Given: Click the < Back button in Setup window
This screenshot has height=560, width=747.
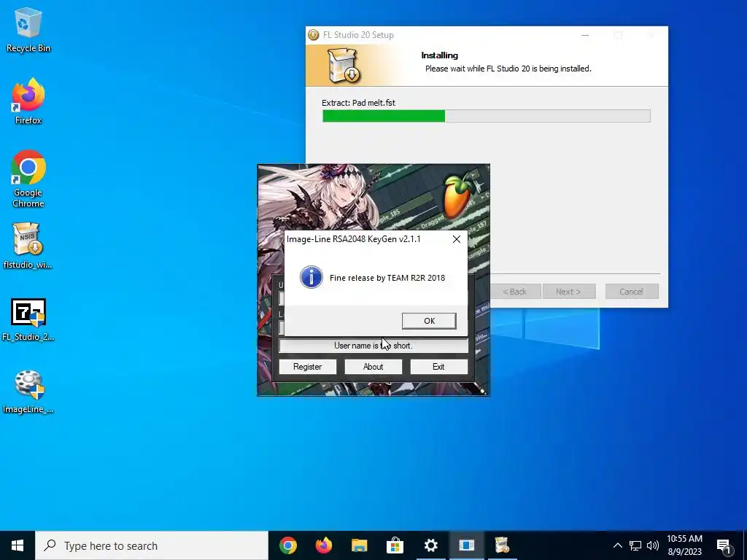Looking at the screenshot, I should [x=515, y=292].
